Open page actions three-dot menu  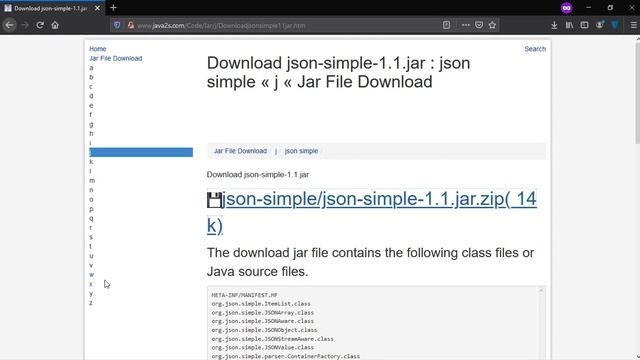click(465, 25)
